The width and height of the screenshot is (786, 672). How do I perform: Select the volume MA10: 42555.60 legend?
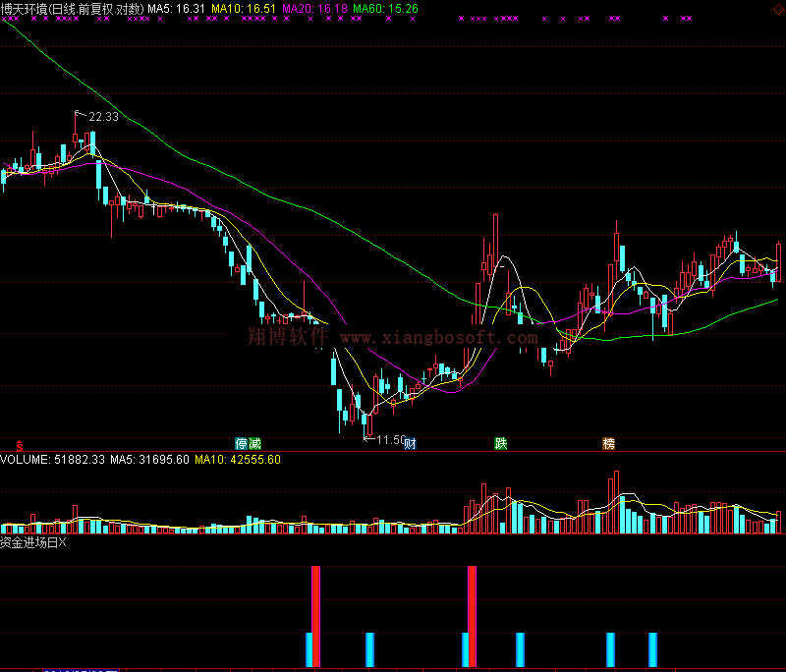coord(238,460)
